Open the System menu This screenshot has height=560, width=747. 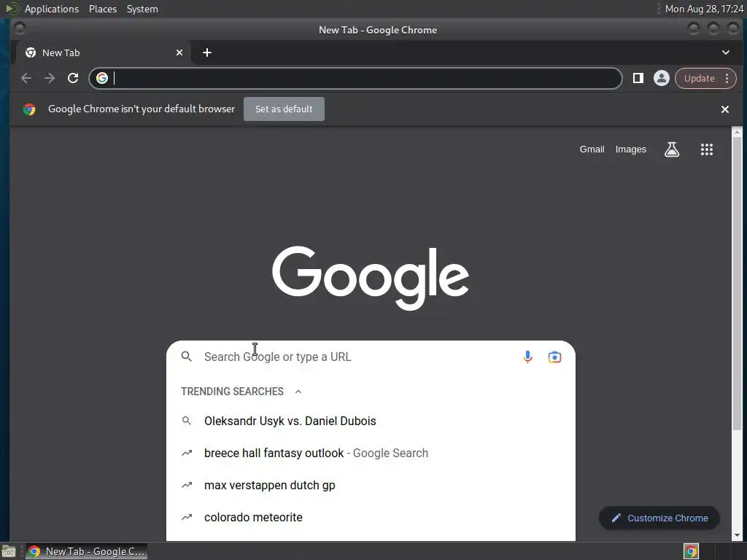142,9
